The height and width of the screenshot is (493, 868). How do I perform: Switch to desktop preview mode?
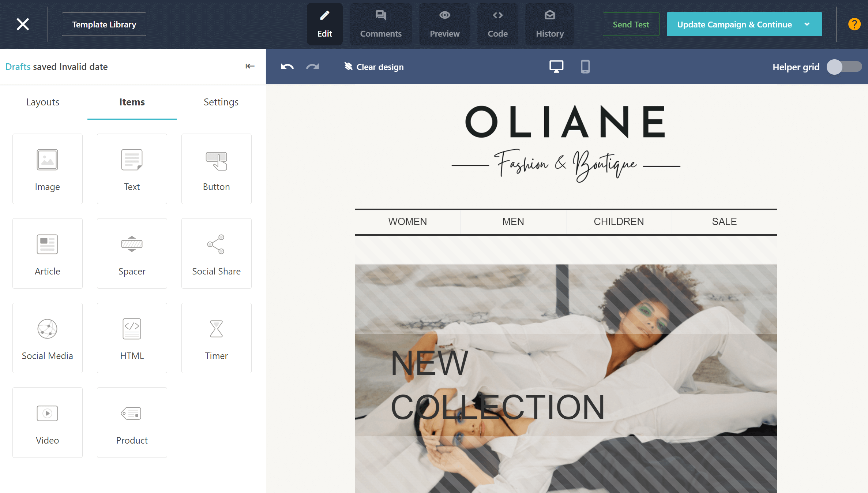point(556,66)
